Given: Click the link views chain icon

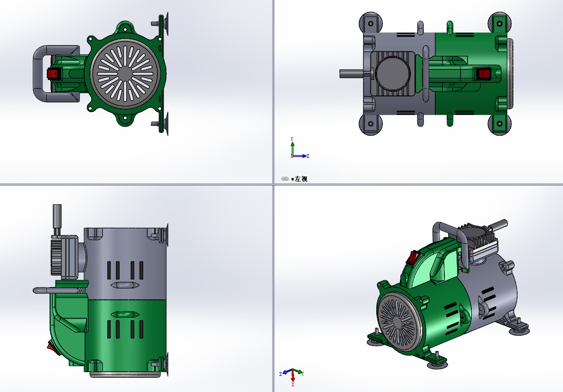Looking at the screenshot, I should [285, 179].
